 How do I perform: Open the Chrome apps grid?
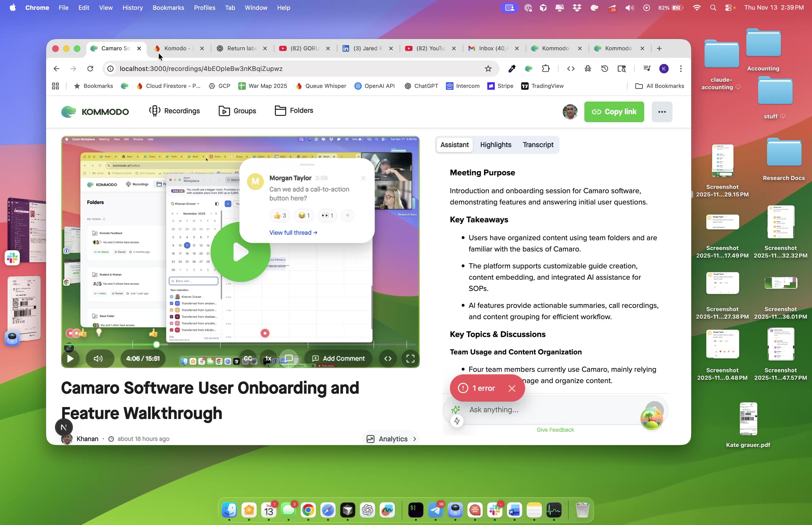[55, 86]
